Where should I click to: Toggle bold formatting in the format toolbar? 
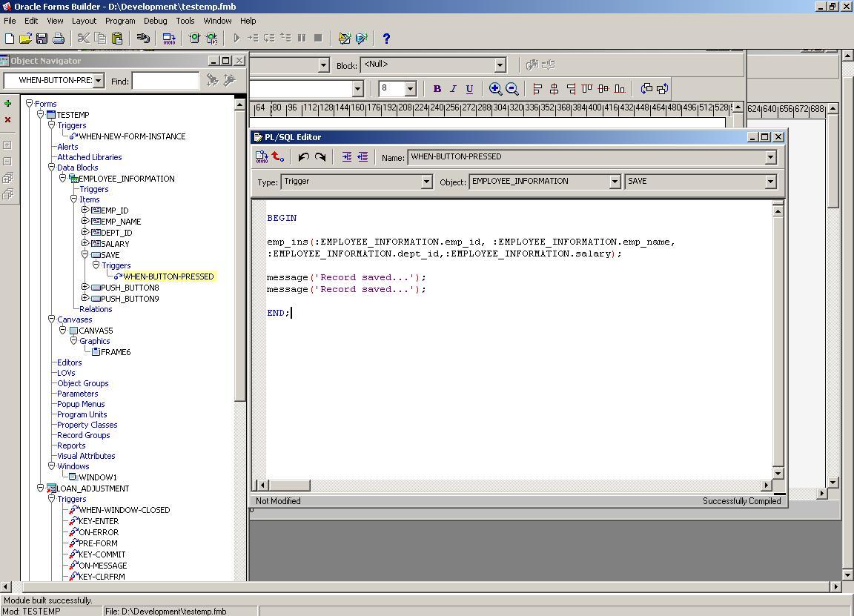coord(437,88)
